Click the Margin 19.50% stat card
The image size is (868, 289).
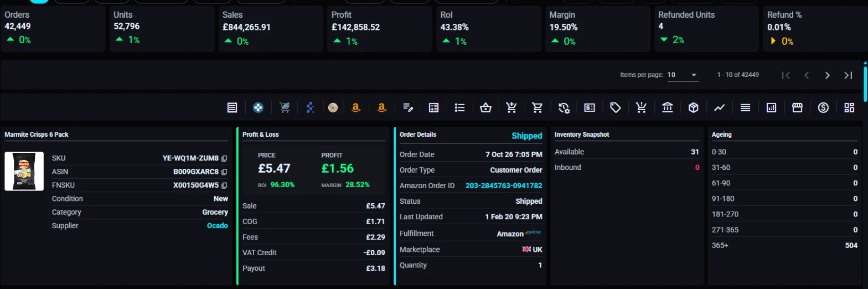[x=597, y=29]
